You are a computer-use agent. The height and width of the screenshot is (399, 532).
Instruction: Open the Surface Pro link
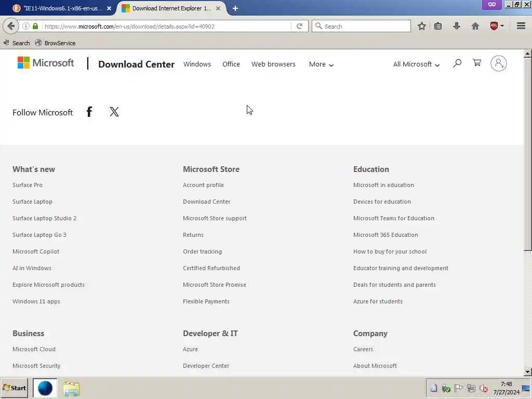click(28, 185)
